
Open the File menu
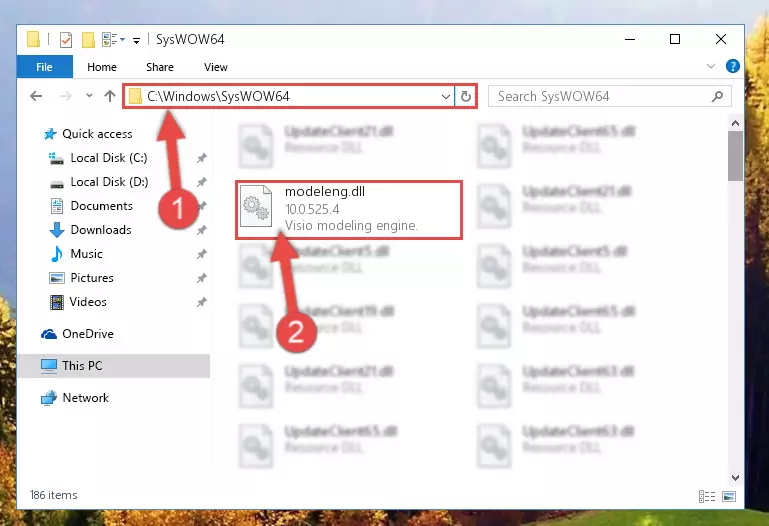point(44,67)
